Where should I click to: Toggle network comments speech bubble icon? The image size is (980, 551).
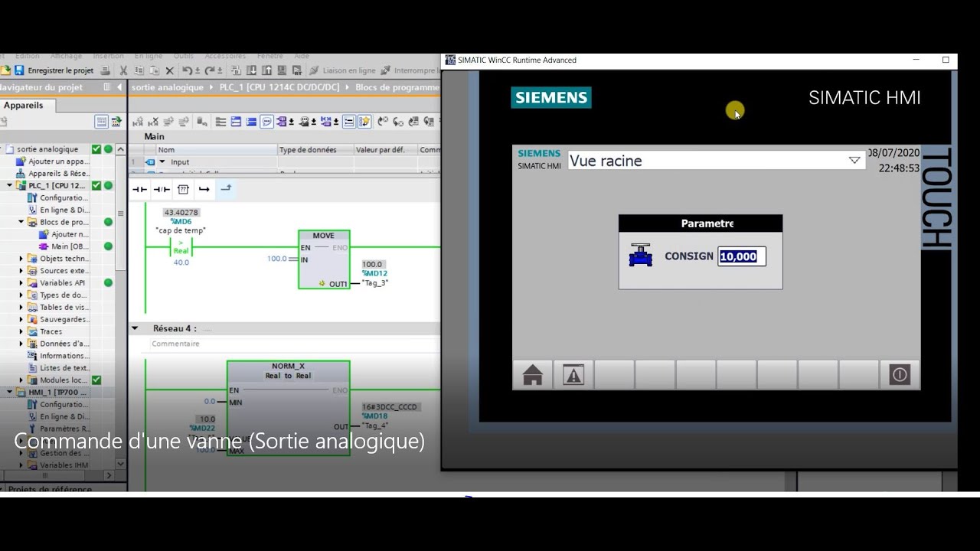click(266, 122)
